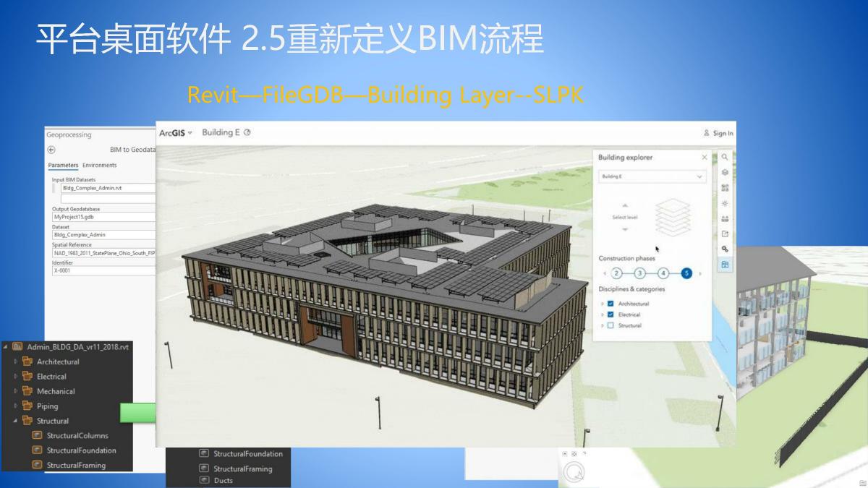Open the Basemap gallery tool

click(725, 188)
